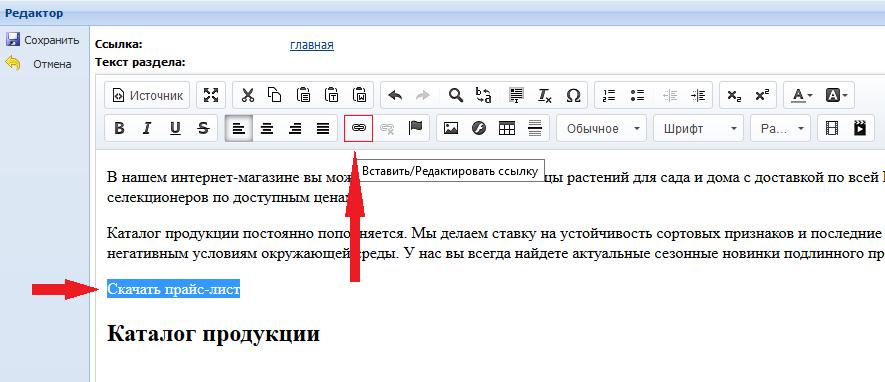
Task: Insert a numbered list
Action: 609,95
